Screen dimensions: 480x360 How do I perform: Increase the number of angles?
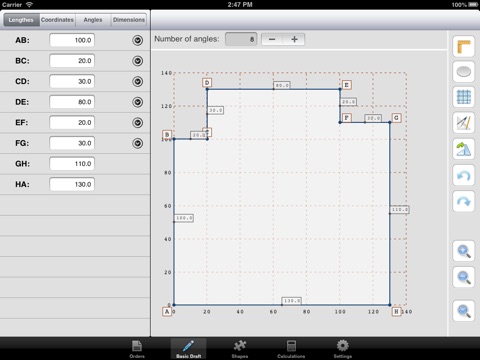point(294,39)
